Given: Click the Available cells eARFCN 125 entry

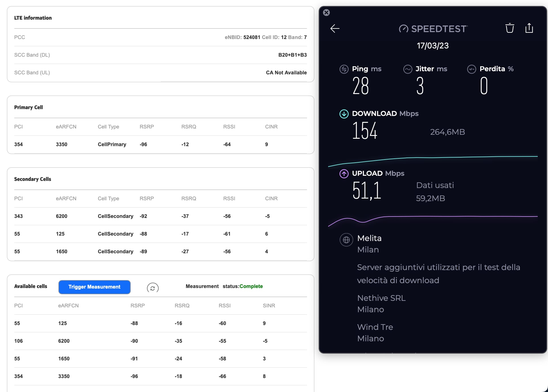Looking at the screenshot, I should pos(62,323).
